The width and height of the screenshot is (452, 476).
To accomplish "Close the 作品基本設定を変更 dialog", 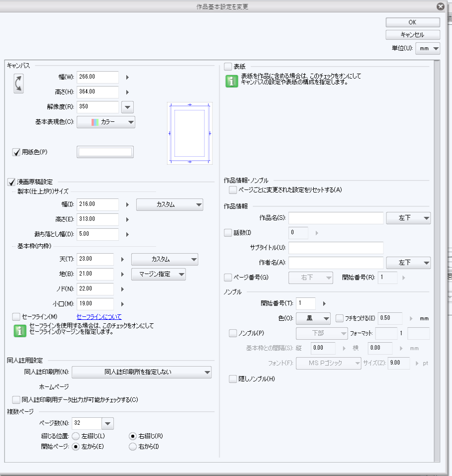I will (441, 6).
